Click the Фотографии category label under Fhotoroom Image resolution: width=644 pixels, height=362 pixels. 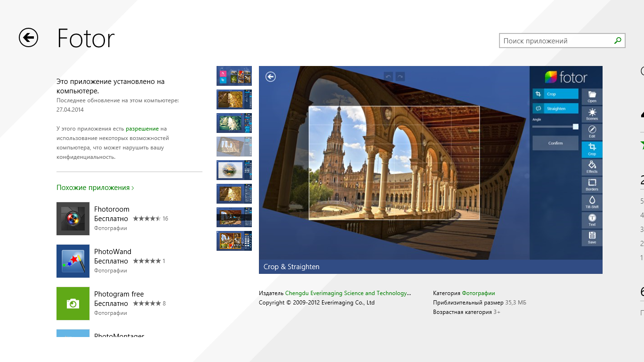(x=111, y=228)
